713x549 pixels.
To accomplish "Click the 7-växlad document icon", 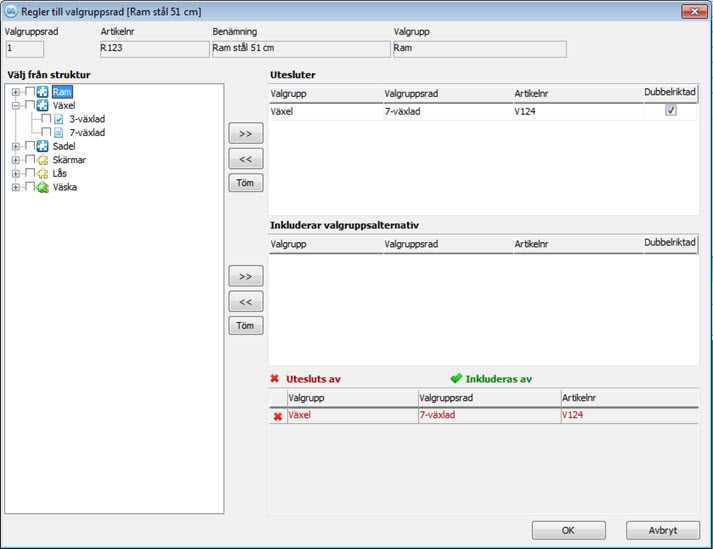I will [x=58, y=132].
